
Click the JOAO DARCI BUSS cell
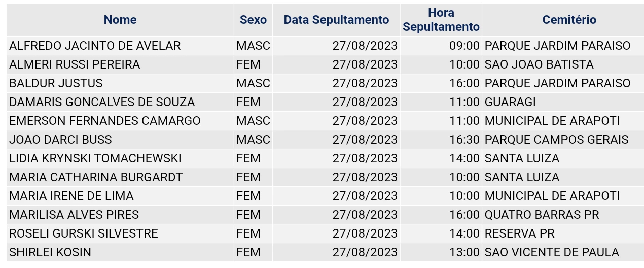point(60,140)
